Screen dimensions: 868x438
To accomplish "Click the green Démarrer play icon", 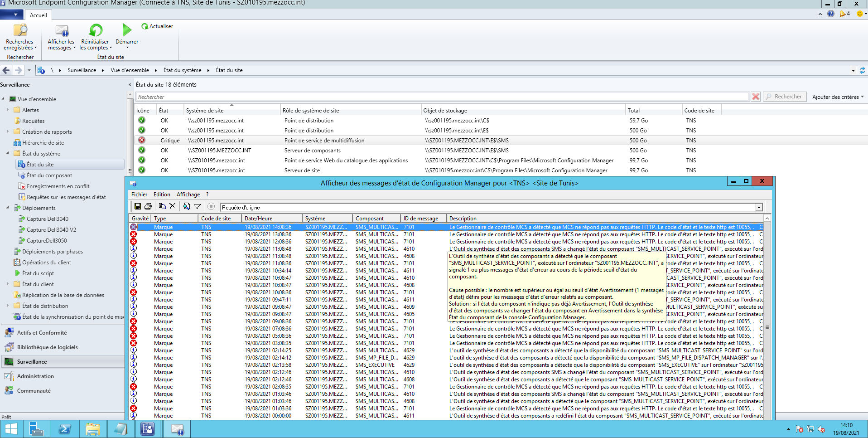I will click(x=127, y=30).
